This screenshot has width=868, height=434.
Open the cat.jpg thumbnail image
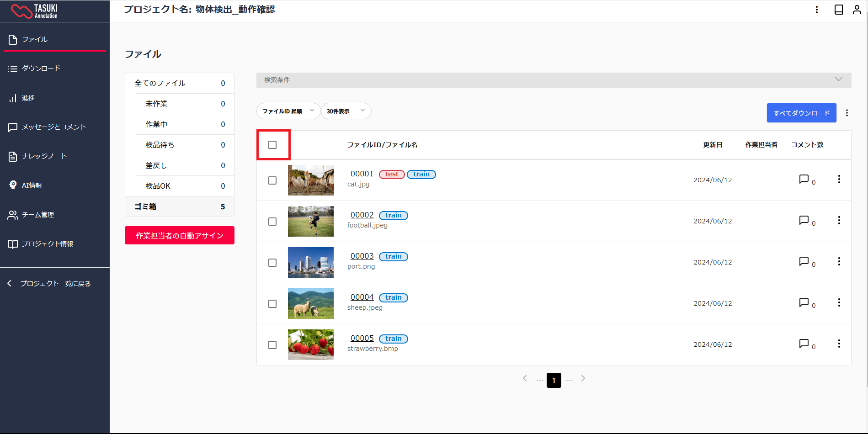click(310, 180)
